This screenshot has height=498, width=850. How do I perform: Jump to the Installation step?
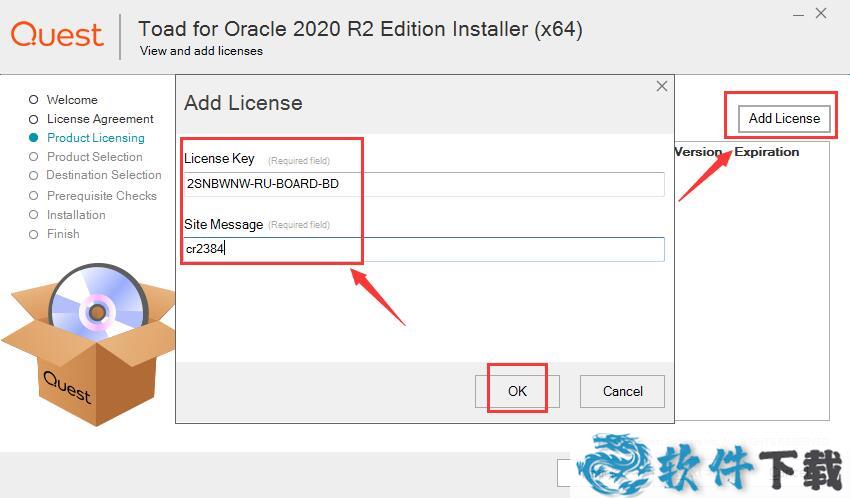[x=76, y=215]
